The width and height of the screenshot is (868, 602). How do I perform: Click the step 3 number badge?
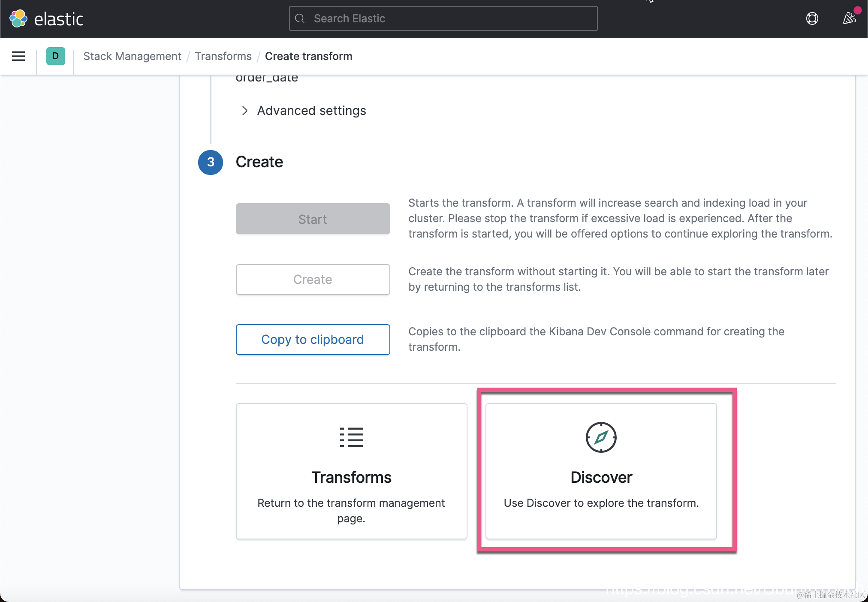[x=211, y=162]
